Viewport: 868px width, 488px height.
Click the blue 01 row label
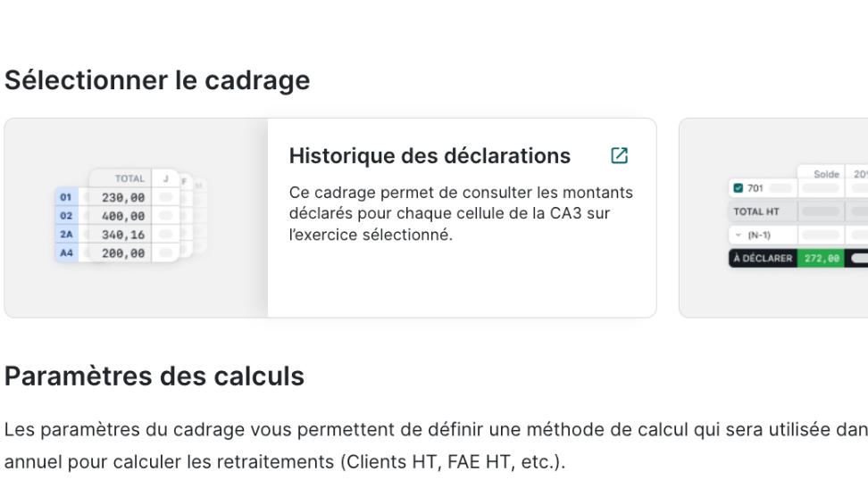tap(66, 197)
